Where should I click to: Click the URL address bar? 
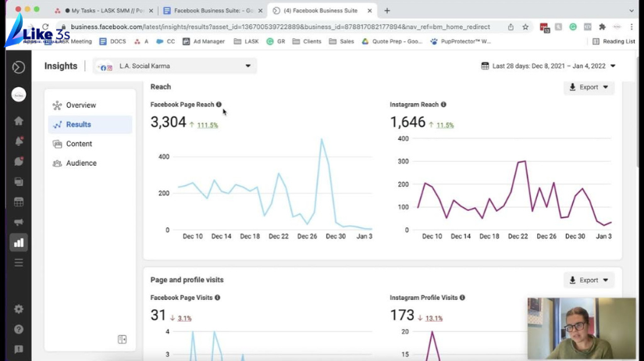tap(280, 27)
